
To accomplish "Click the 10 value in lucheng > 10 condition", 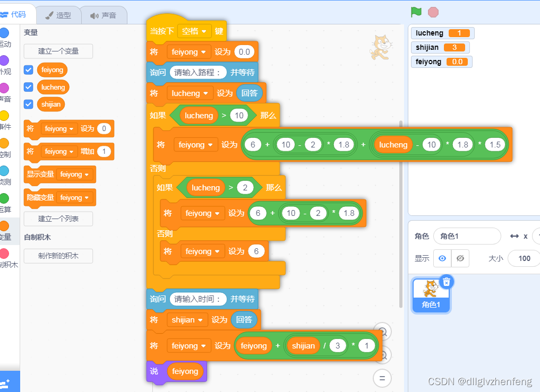I will [239, 115].
